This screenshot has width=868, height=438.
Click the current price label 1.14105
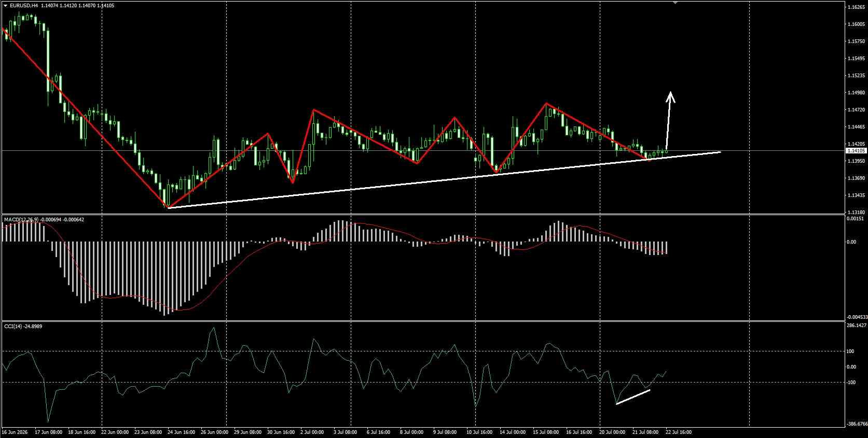tap(856, 151)
